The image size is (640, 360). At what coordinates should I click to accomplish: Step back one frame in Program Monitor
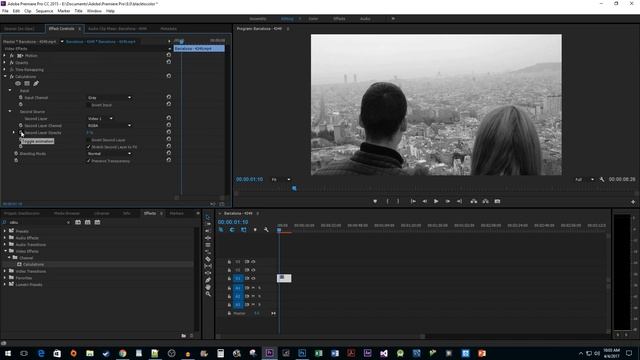pyautogui.click(x=424, y=201)
